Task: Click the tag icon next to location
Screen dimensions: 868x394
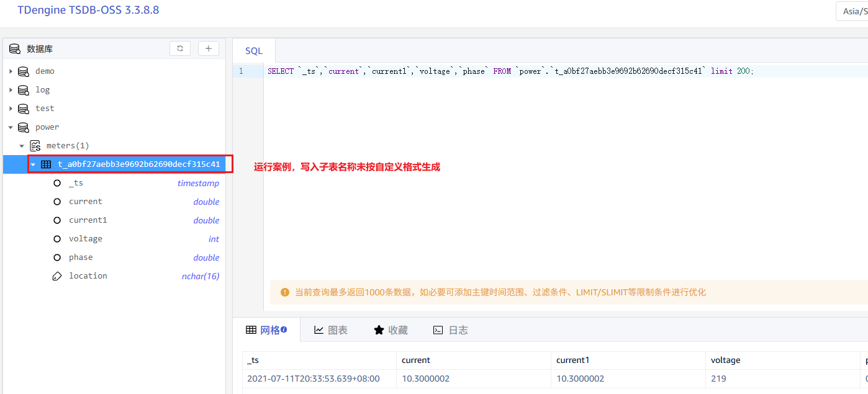Action: 57,276
